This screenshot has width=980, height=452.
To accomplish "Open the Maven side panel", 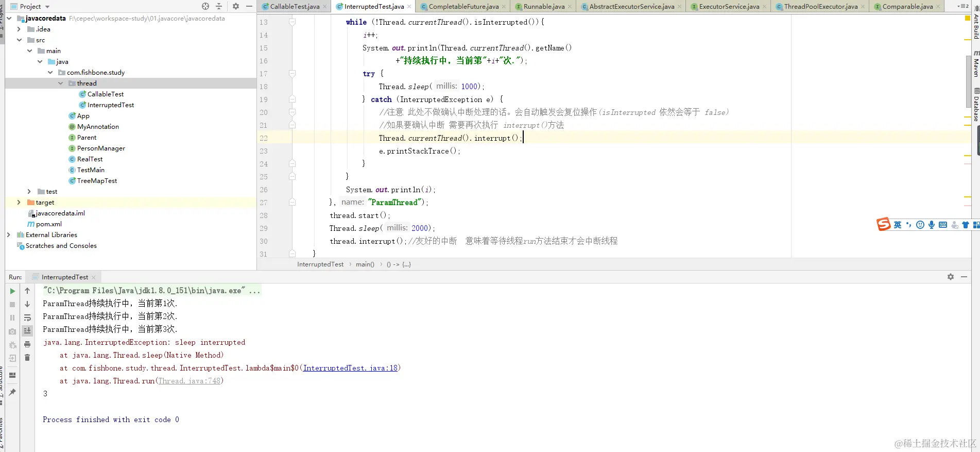I will [976, 64].
